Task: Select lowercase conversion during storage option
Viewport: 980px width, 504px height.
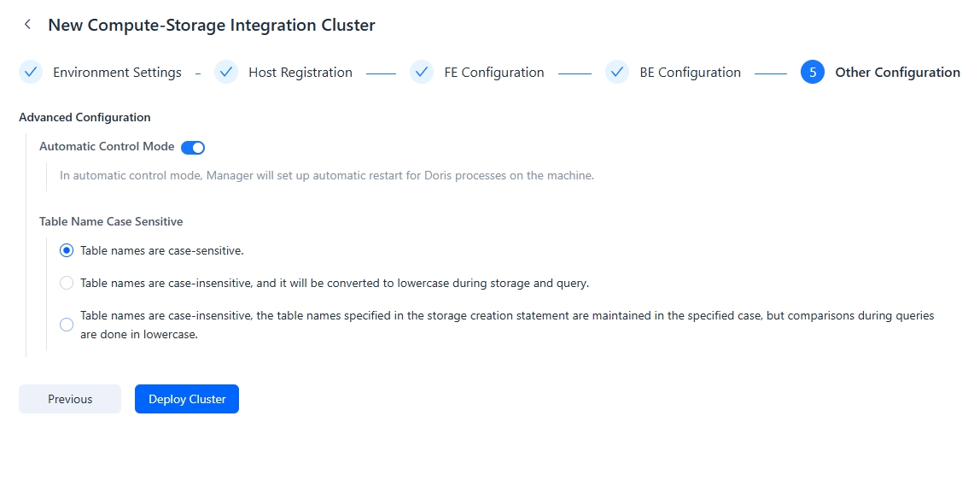Action: 67,282
